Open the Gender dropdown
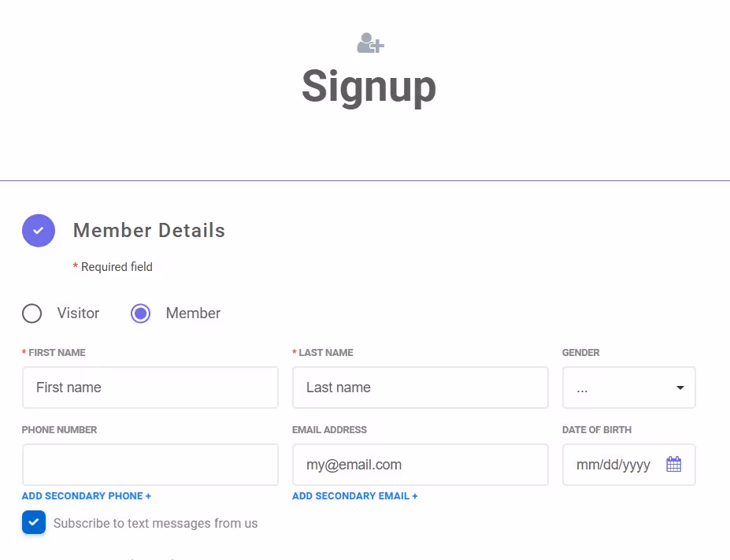 coord(628,388)
